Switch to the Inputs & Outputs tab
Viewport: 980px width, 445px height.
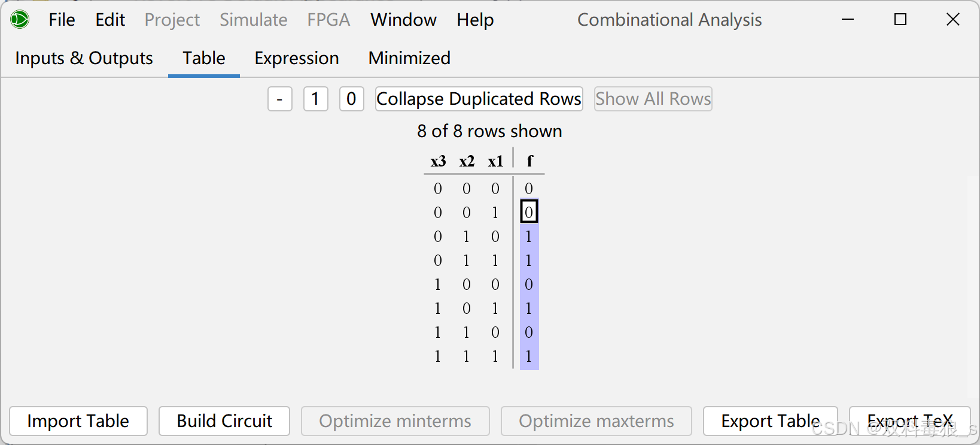(x=84, y=58)
